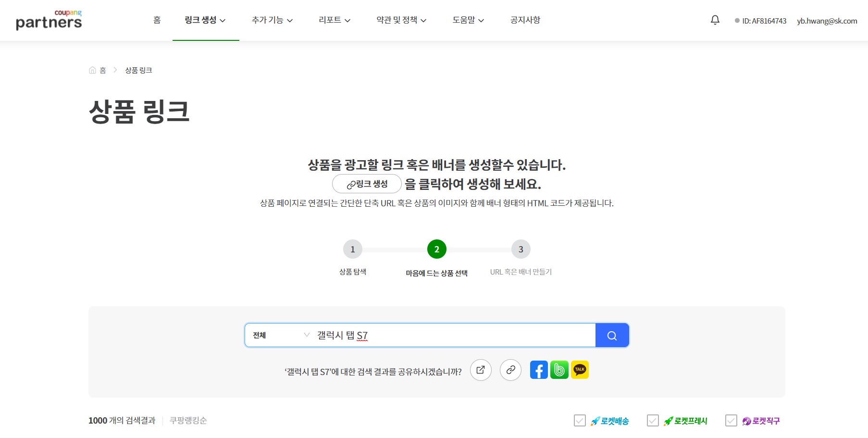The image size is (868, 438).
Task: Share search results on Naver Band
Action: coord(559,370)
